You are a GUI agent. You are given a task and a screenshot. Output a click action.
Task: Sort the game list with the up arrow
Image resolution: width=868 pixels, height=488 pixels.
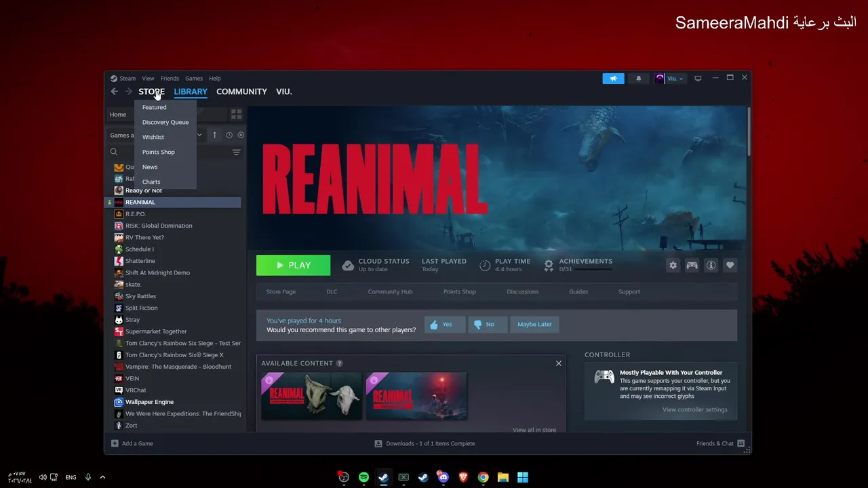pos(215,135)
